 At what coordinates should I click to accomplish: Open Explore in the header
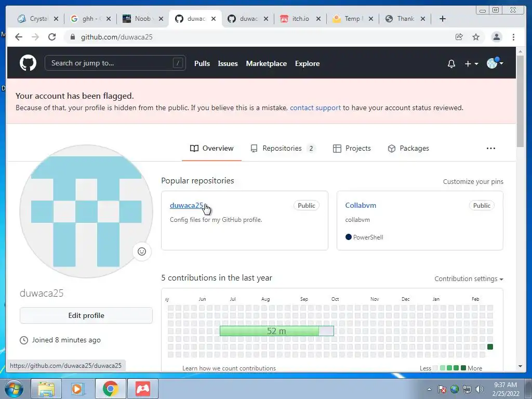[x=308, y=63]
